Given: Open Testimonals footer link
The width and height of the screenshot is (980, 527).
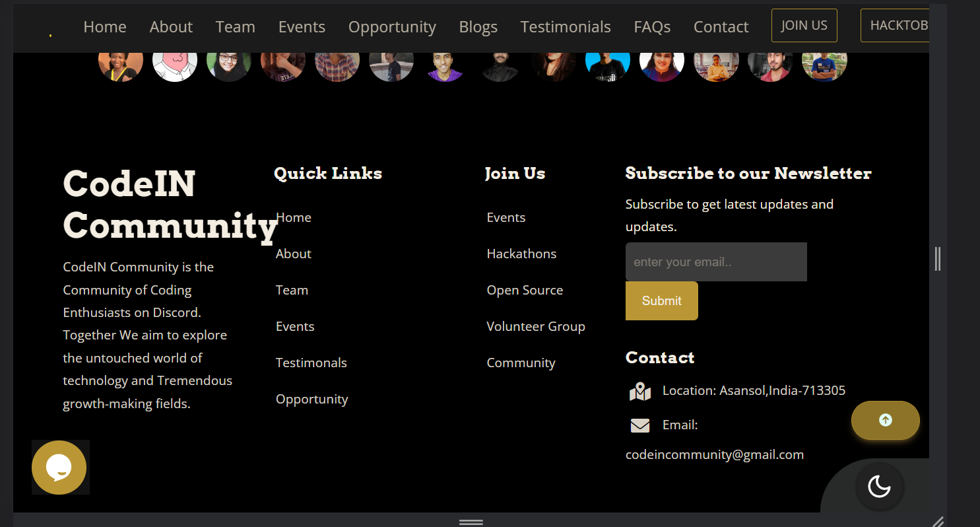Looking at the screenshot, I should click(x=311, y=363).
